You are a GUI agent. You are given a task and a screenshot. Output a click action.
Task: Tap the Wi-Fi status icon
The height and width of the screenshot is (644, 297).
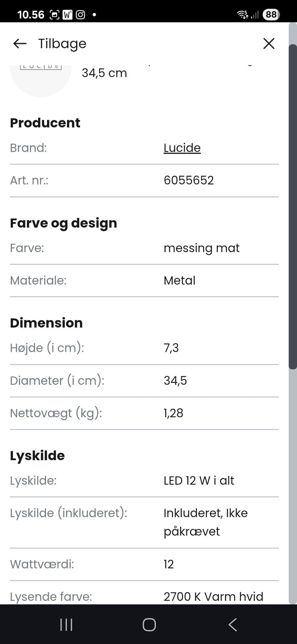pyautogui.click(x=242, y=15)
